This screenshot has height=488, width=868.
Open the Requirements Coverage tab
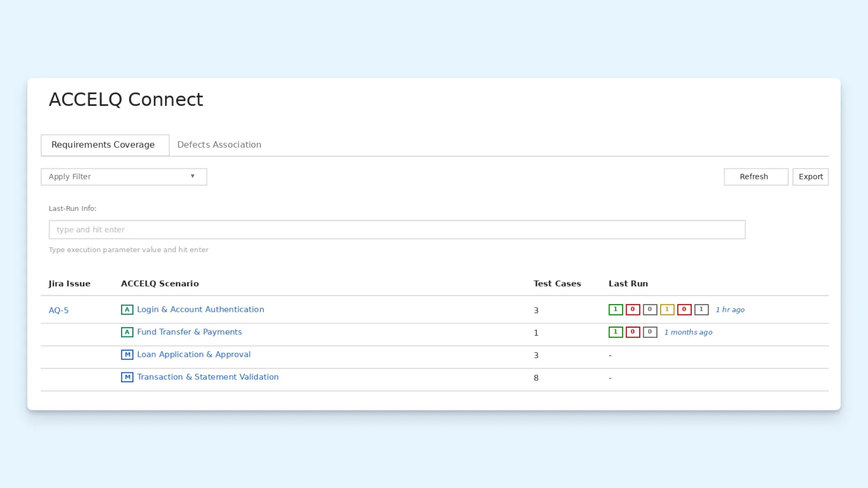point(105,145)
